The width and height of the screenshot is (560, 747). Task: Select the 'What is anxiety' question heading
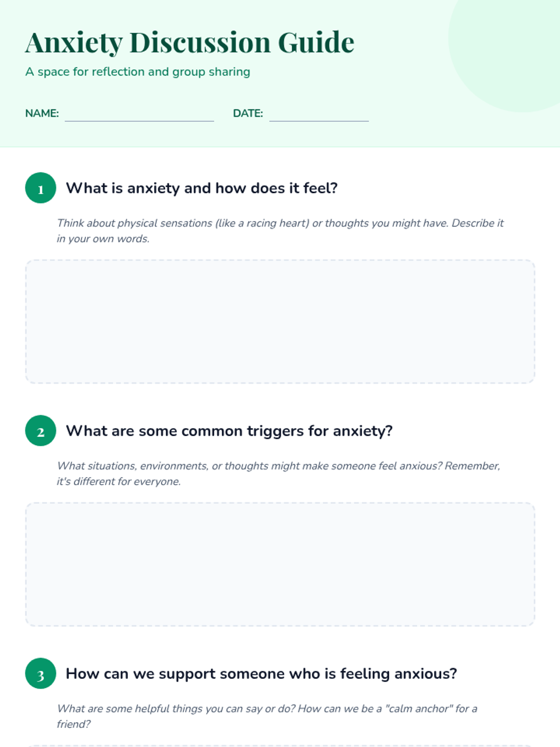[202, 188]
